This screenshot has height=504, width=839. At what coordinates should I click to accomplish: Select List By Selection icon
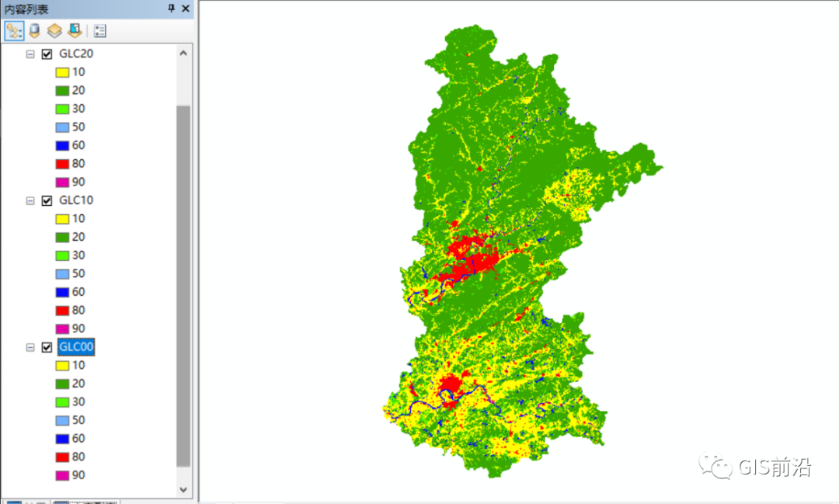point(75,30)
